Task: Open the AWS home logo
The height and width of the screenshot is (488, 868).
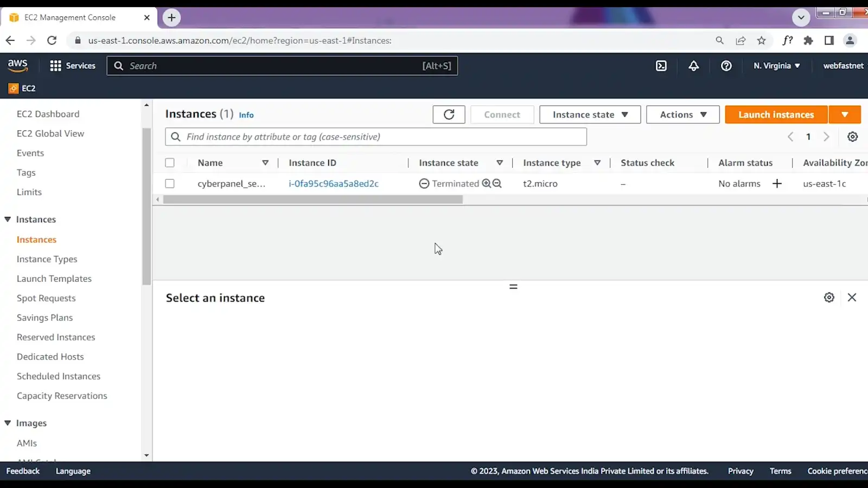Action: point(17,66)
